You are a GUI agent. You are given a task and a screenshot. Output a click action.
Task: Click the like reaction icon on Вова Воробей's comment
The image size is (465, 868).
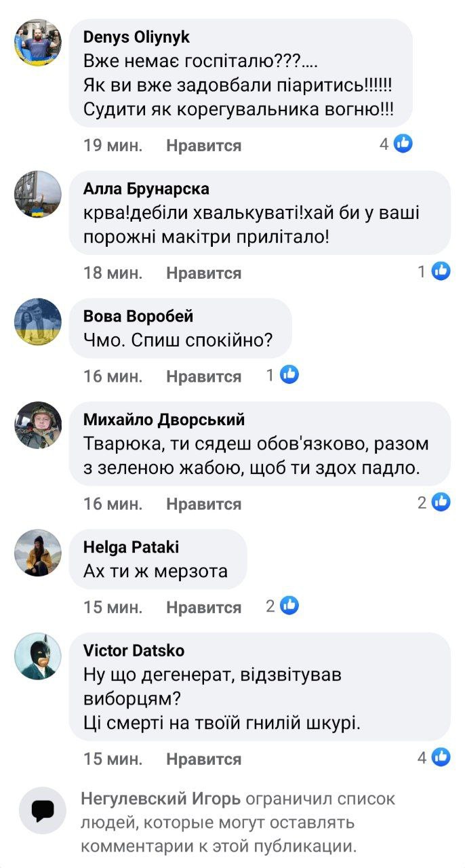(x=289, y=374)
